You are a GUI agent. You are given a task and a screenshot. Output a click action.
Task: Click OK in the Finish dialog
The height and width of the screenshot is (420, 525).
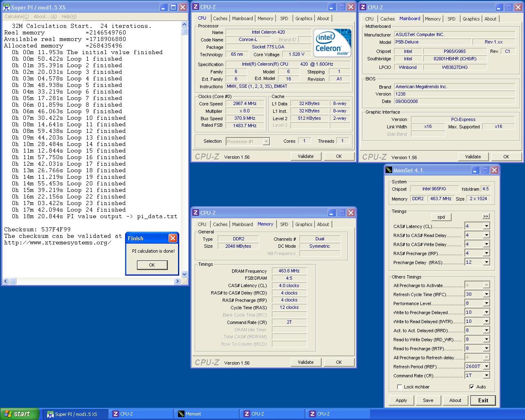click(152, 265)
